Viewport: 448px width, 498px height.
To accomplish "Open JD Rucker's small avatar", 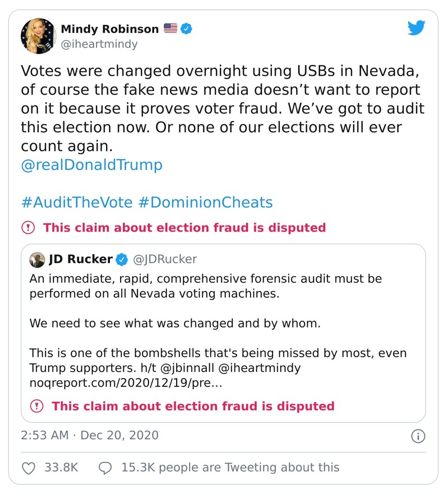I will (x=38, y=259).
